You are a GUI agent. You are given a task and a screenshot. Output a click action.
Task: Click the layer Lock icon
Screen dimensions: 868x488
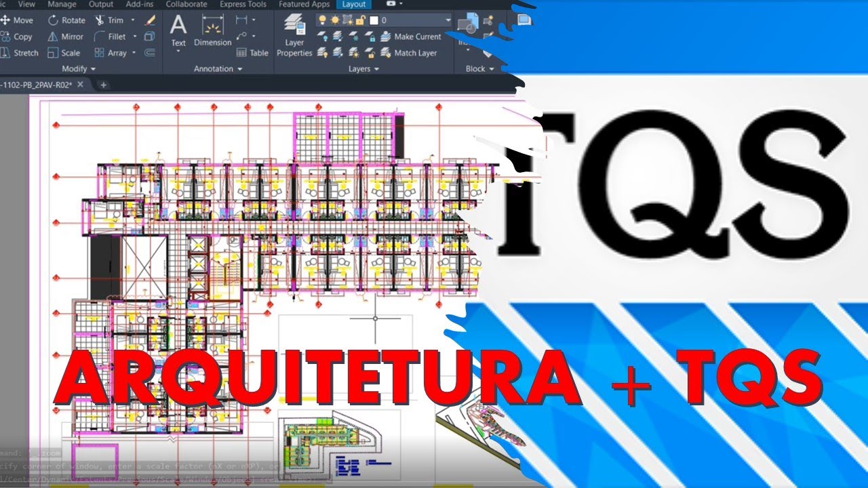[370, 37]
